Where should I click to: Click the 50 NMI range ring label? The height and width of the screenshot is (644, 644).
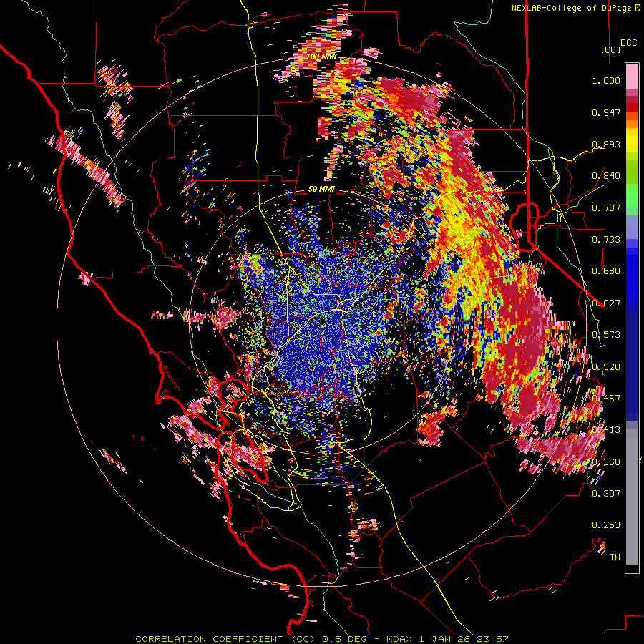[x=321, y=190]
